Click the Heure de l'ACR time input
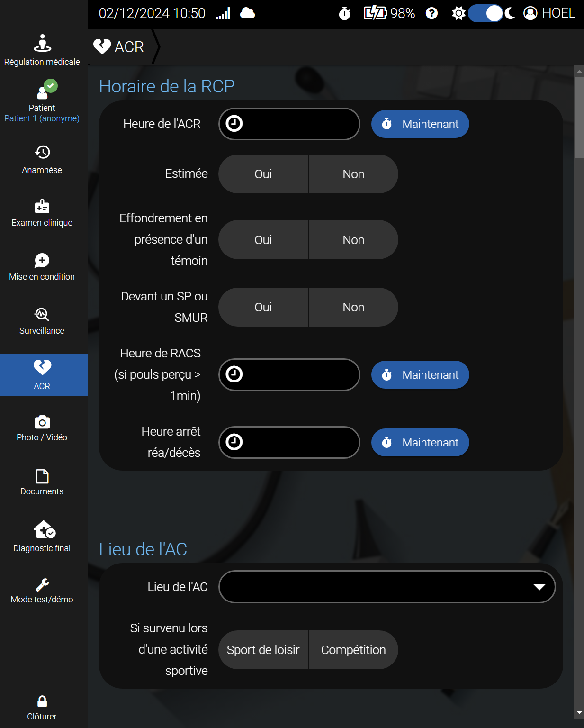The height and width of the screenshot is (728, 584). (289, 124)
